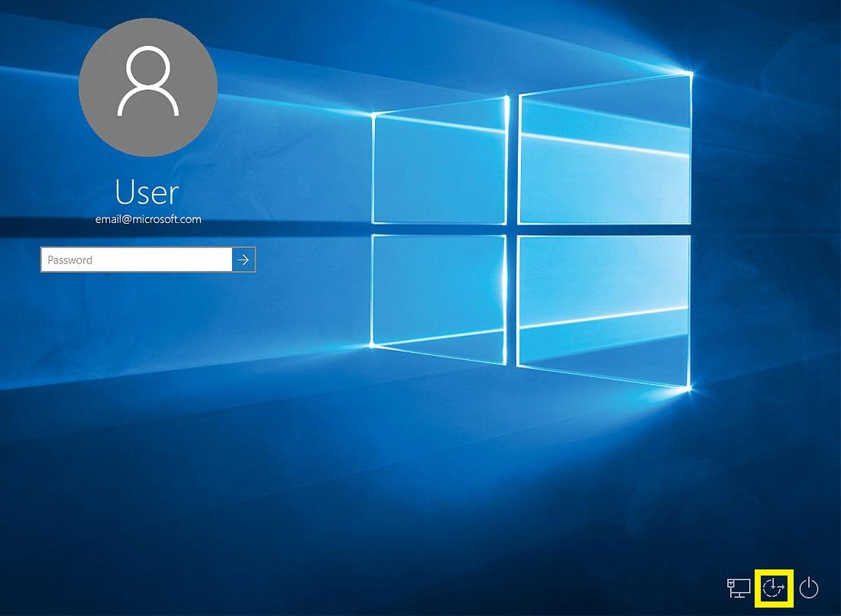Click the "Password" placeholder text

70,260
